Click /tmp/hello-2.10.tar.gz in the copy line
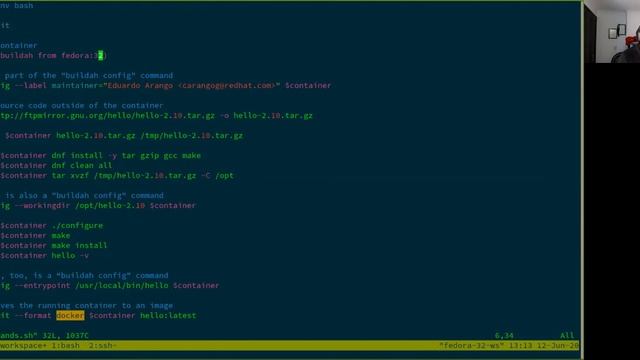The height and width of the screenshot is (360, 640). point(191,136)
